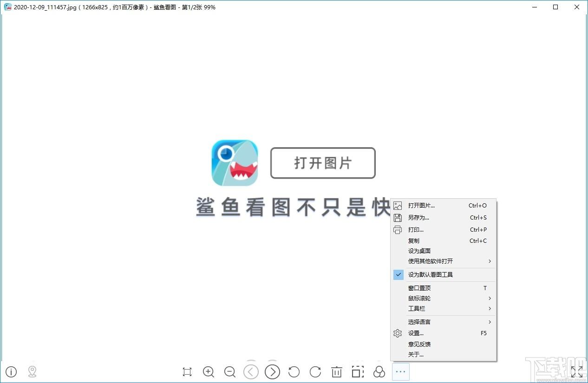Expand 使用其他软件打开 submenu
Screen dimensions: 588x383
444,261
